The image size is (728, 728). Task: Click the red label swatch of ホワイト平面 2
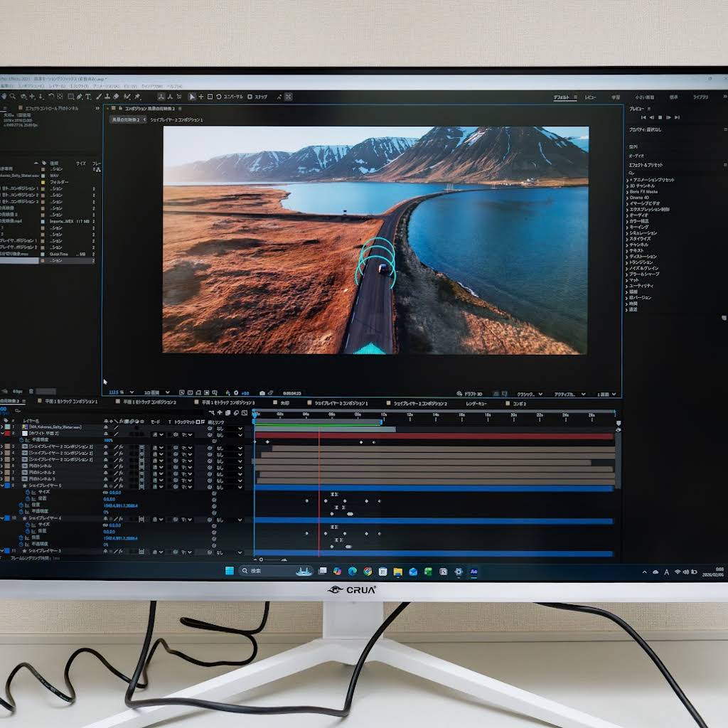click(7, 433)
